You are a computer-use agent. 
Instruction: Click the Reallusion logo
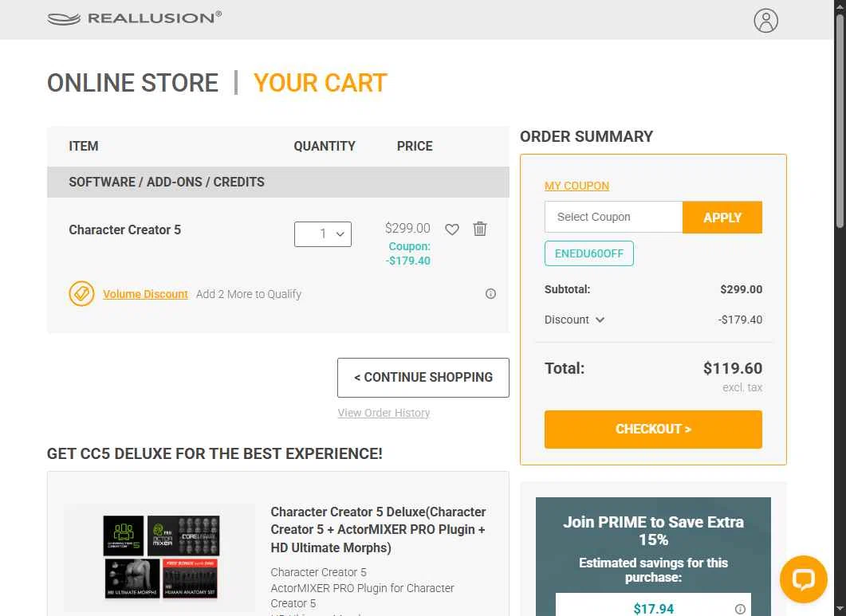(134, 18)
